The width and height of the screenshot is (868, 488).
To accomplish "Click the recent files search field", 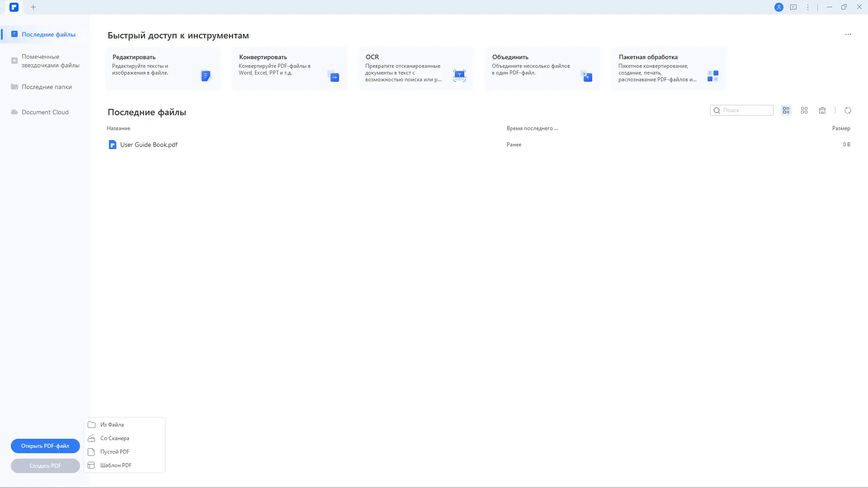I will 746,110.
